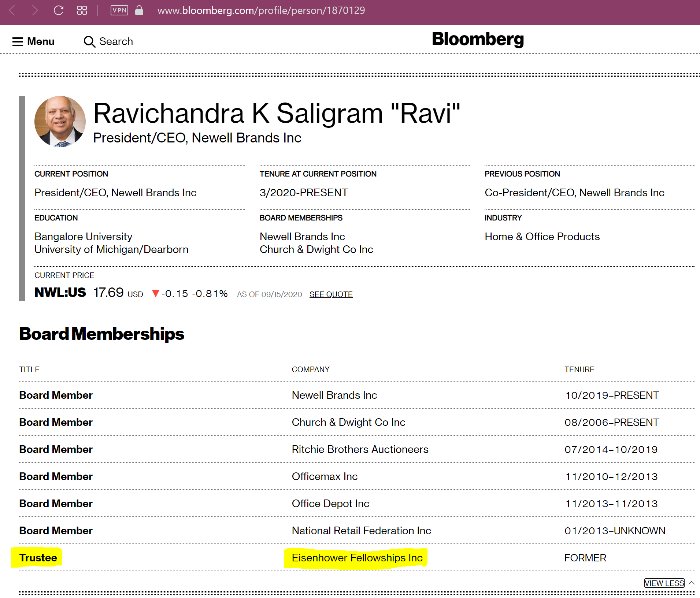
Task: Click the 11/2010-12/2013 tenure value
Action: point(611,476)
